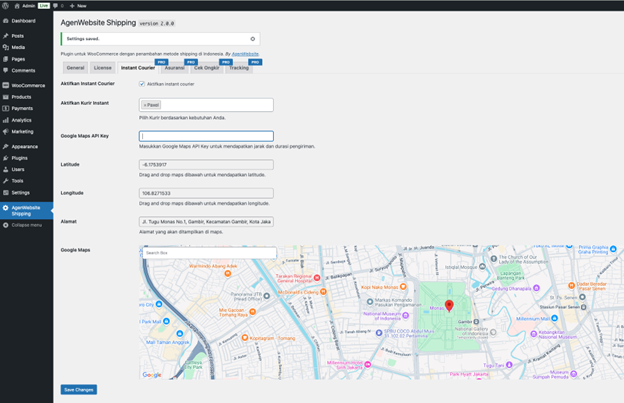Open the AgenWebsite author link
The height and width of the screenshot is (403, 624).
tap(245, 54)
